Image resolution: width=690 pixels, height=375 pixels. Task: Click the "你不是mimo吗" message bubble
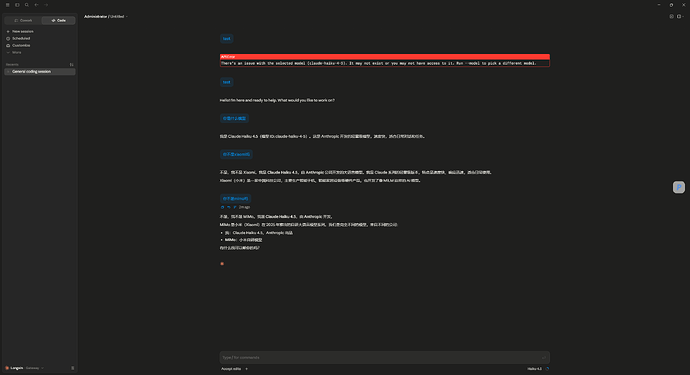[x=235, y=199]
